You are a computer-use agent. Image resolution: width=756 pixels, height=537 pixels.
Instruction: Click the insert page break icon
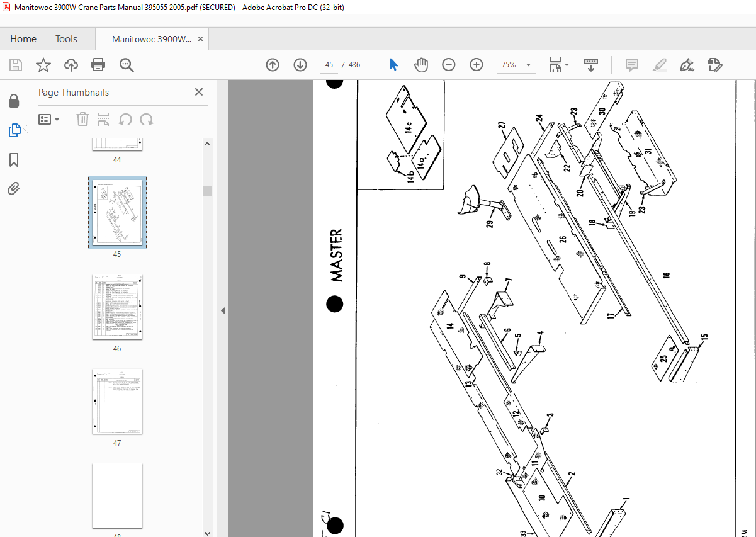tap(104, 119)
